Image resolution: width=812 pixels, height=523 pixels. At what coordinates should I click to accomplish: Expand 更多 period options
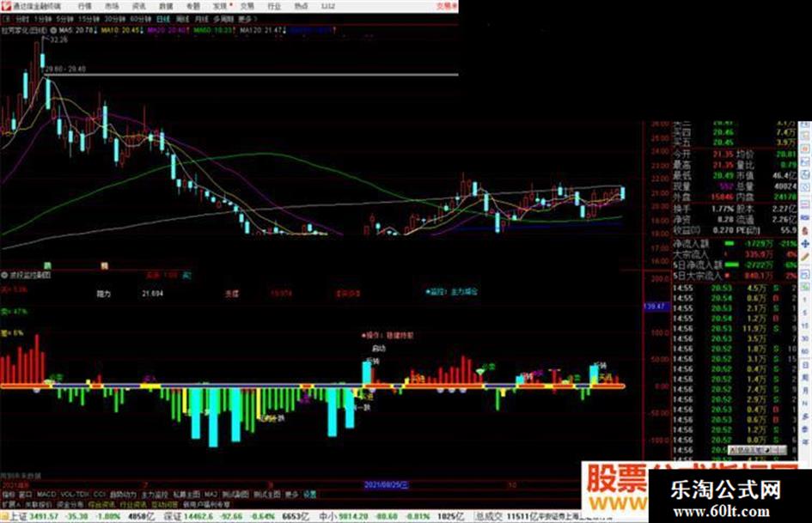[246, 19]
